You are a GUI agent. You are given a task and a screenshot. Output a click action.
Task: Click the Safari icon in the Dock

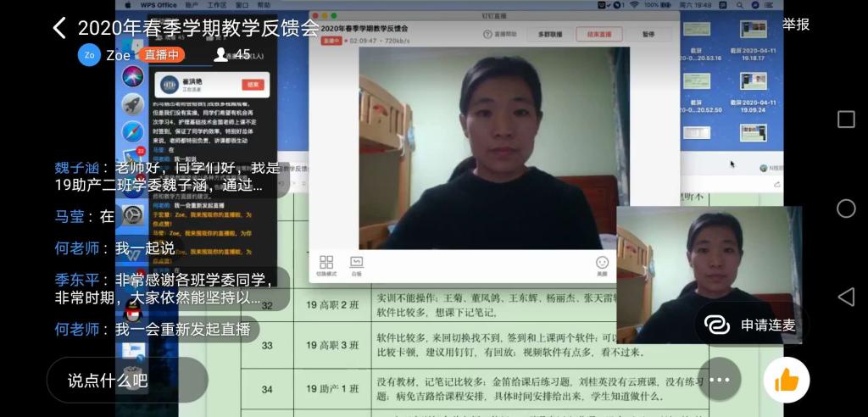click(132, 132)
